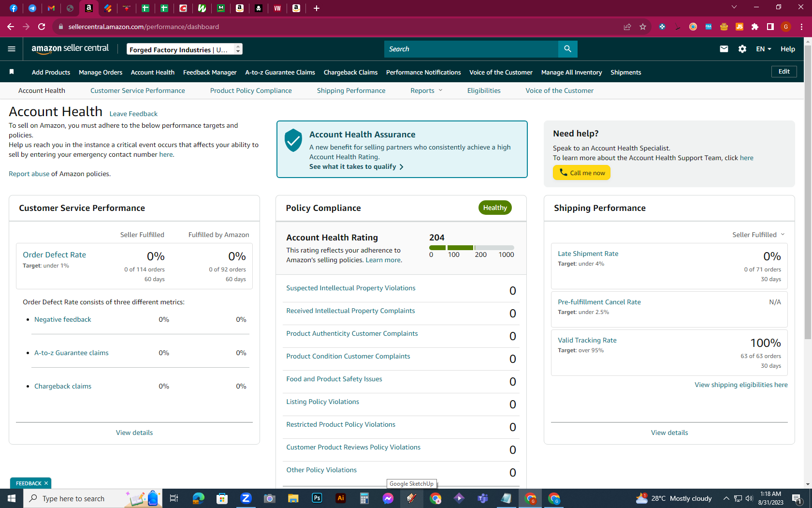The height and width of the screenshot is (508, 812).
Task: Open the Shipping Performance tab
Action: pyautogui.click(x=351, y=90)
